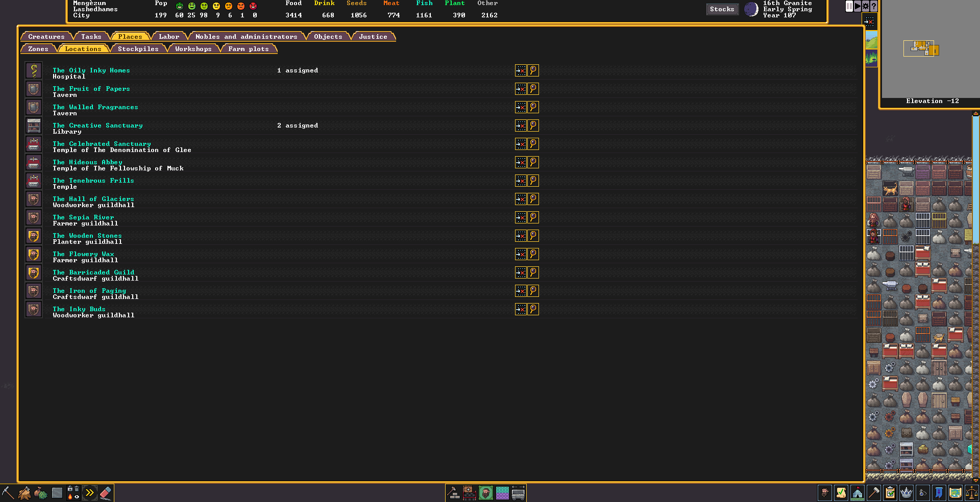The width and height of the screenshot is (980, 502).
Task: Select the gather plants tool
Action: [x=40, y=493]
